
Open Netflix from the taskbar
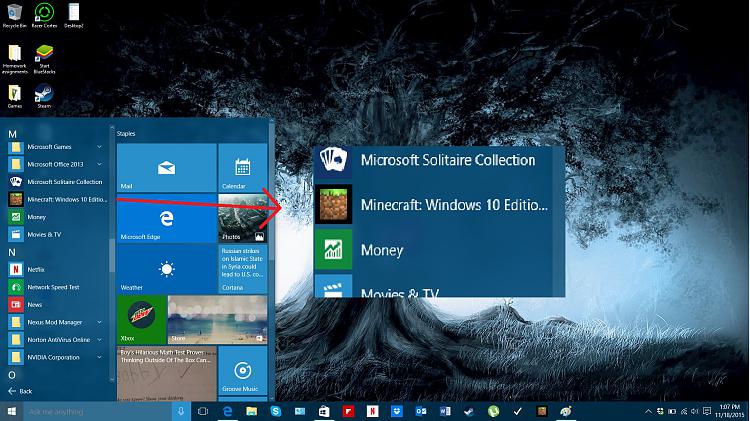click(x=373, y=411)
